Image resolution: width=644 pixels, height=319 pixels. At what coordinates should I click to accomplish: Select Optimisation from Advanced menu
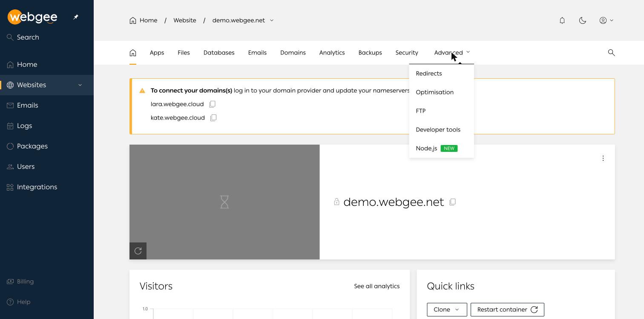tap(441, 92)
